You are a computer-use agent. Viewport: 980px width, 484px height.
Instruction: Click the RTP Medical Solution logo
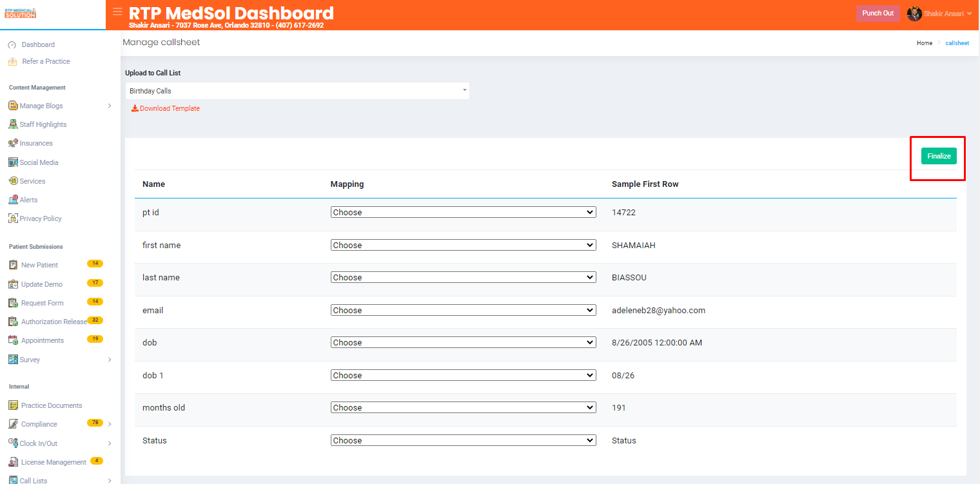point(20,13)
